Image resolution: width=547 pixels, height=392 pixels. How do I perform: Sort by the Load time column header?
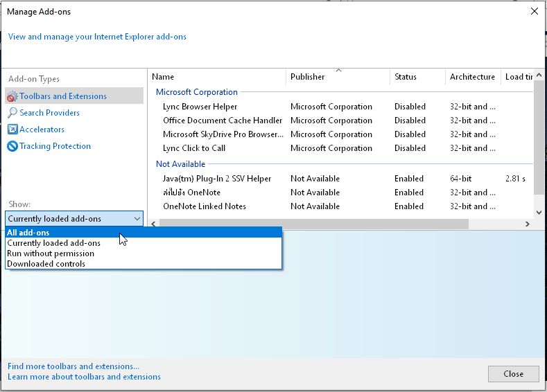[x=517, y=77]
